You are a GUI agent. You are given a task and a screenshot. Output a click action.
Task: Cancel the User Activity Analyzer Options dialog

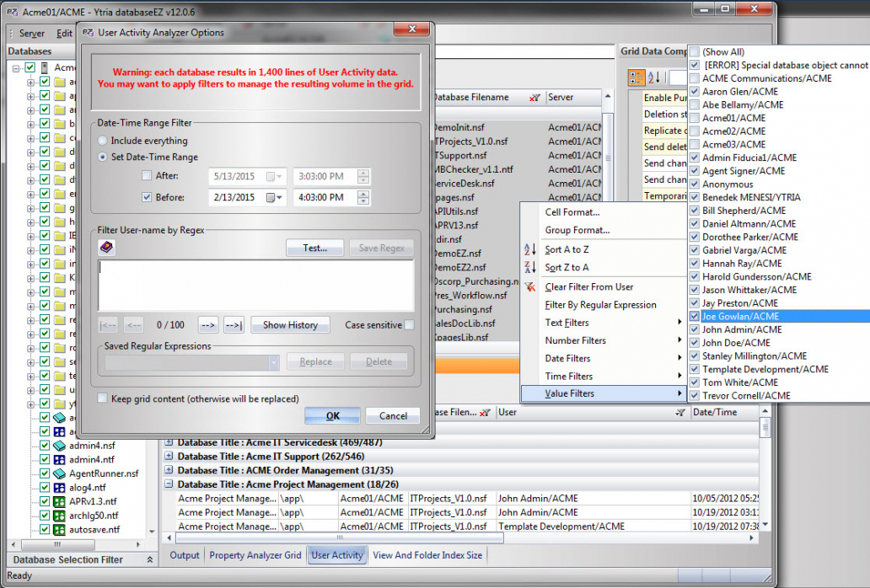pyautogui.click(x=393, y=415)
